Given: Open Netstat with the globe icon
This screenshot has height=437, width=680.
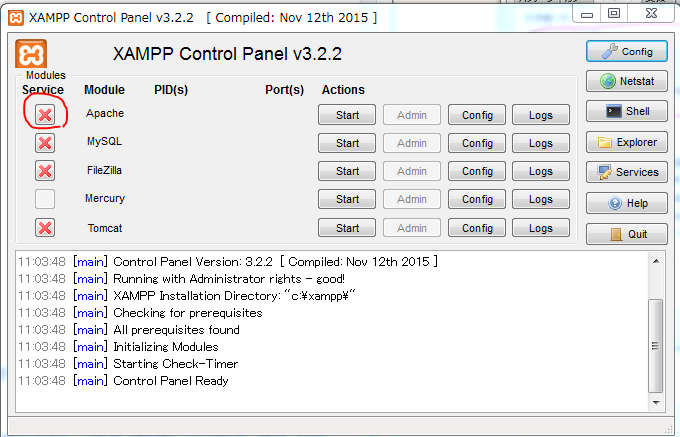Looking at the screenshot, I should tap(627, 81).
